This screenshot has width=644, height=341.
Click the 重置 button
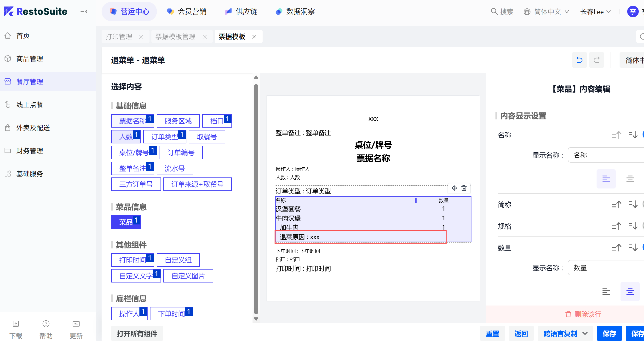[x=492, y=334]
